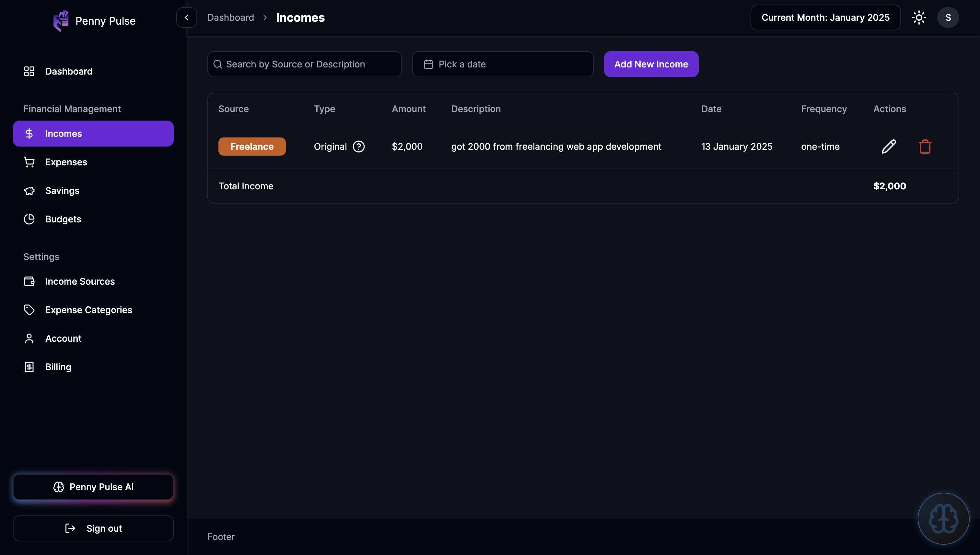Focus the Search by Source or Description field
Viewport: 980px width, 555px height.
[304, 64]
